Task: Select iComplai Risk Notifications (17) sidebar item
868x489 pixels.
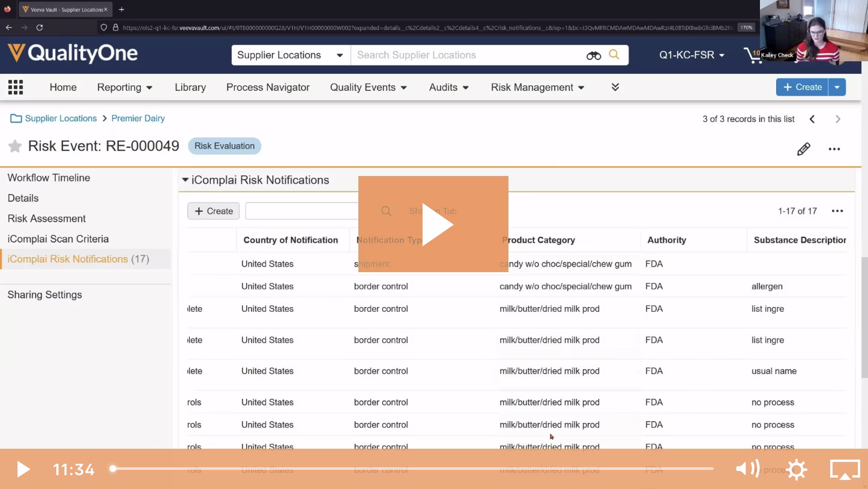Action: pos(85,259)
